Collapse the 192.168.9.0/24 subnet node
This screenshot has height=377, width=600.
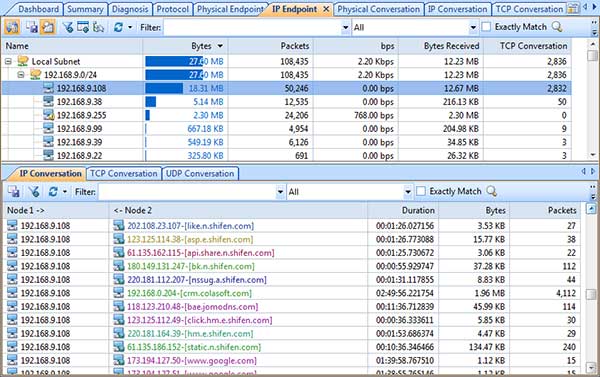pyautogui.click(x=21, y=75)
